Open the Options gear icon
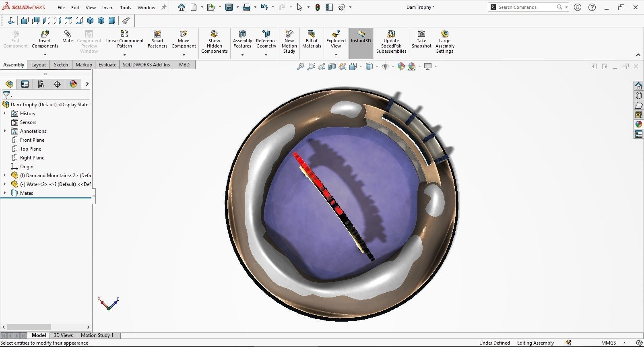Viewport: 644px width, 347px height. point(342,7)
